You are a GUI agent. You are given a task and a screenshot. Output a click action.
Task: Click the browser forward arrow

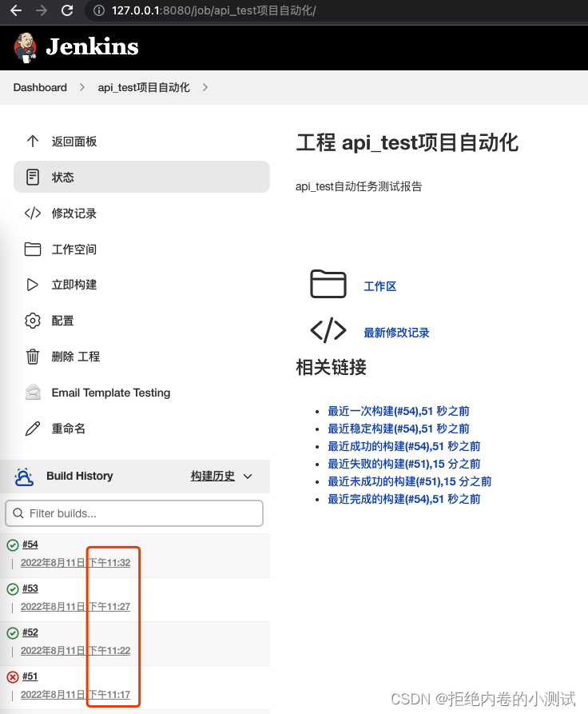[x=42, y=10]
